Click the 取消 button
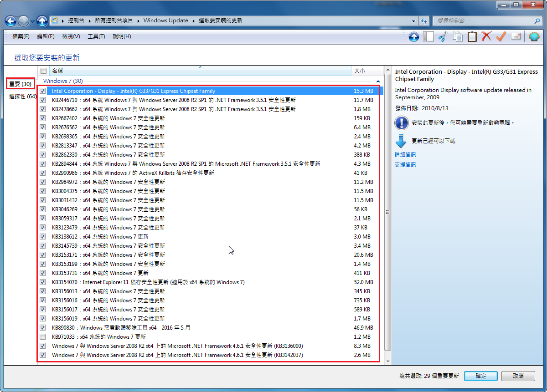 point(518,376)
